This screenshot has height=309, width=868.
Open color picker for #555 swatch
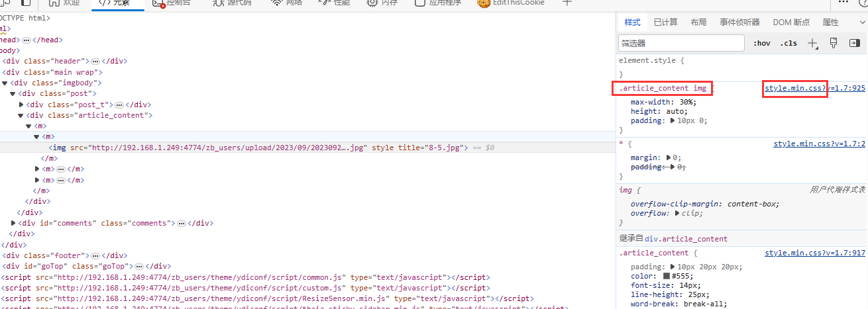[x=667, y=276]
